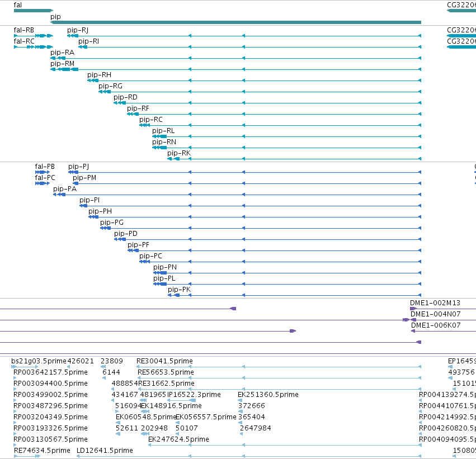Select transcript pip-RL label
476x459 pixels.
tap(163, 131)
